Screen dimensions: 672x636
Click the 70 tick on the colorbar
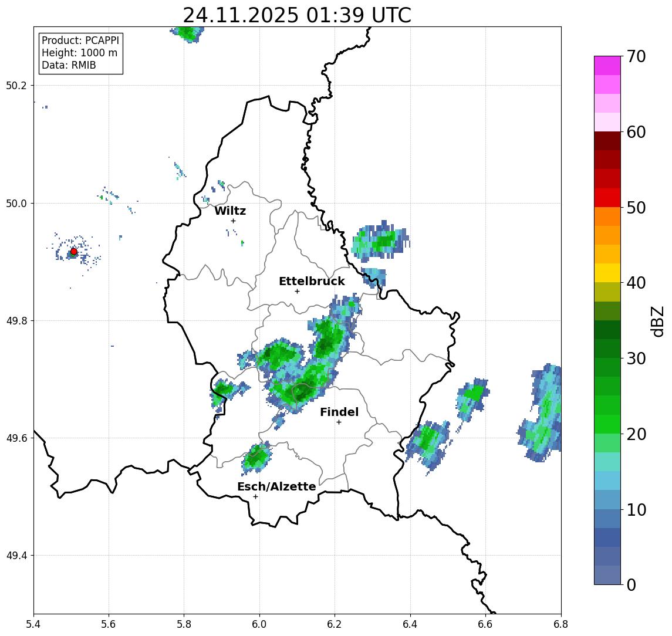tap(636, 56)
